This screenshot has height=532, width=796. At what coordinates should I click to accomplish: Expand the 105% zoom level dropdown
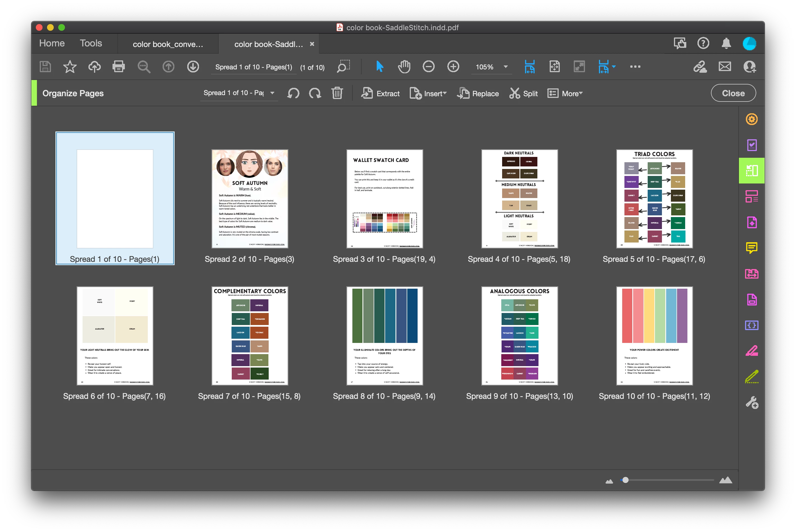[x=505, y=67]
